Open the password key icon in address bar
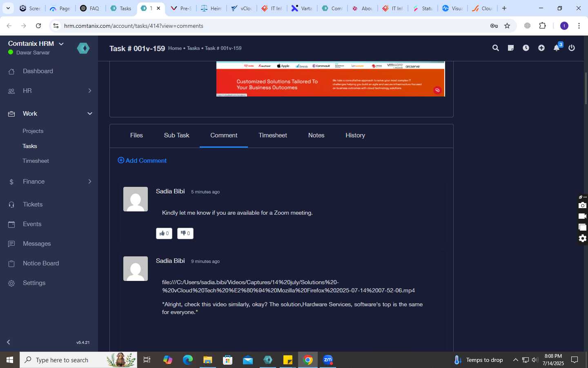This screenshot has width=588, height=368. click(494, 26)
